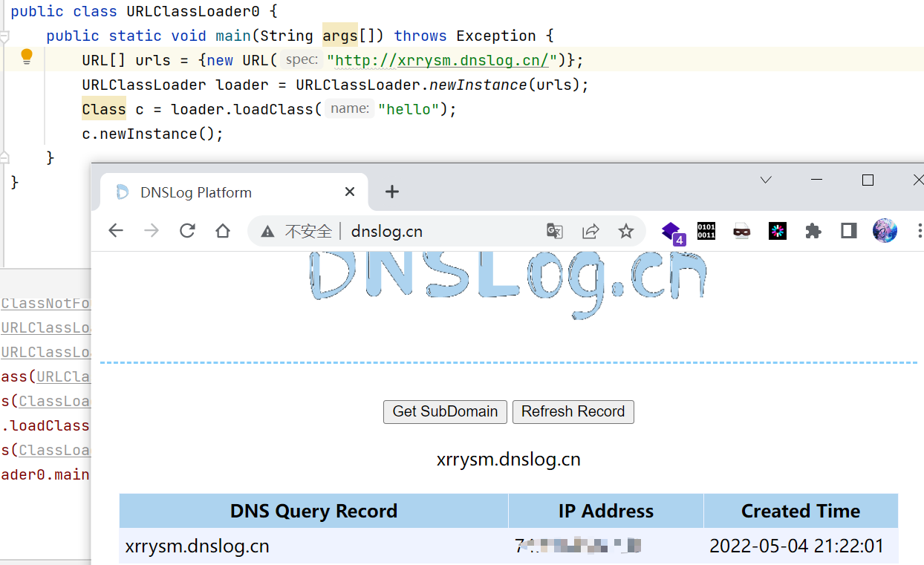The height and width of the screenshot is (565, 924).
Task: Click URLClassLoader0 class name in code
Action: pos(193,11)
